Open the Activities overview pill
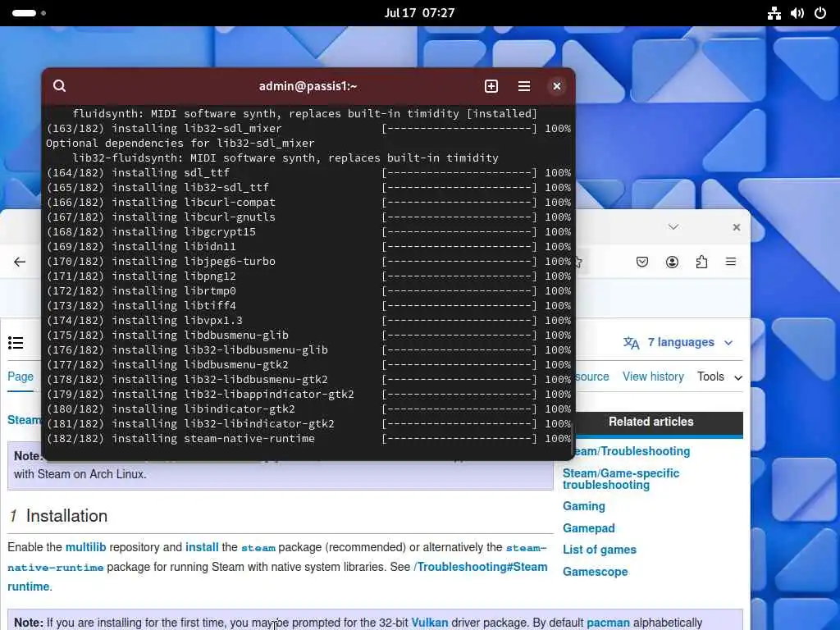The height and width of the screenshot is (630, 840). pyautogui.click(x=29, y=13)
